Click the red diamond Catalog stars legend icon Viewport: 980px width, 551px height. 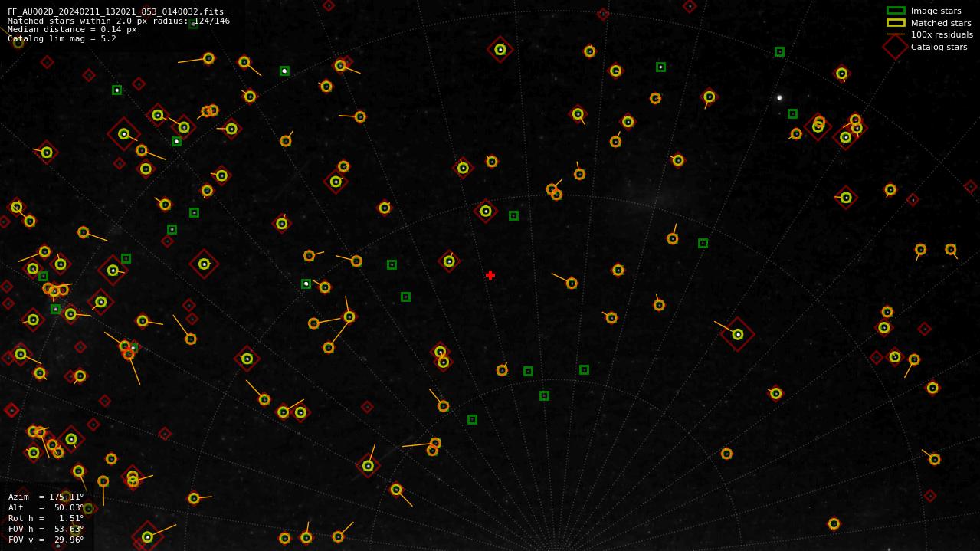pos(896,47)
